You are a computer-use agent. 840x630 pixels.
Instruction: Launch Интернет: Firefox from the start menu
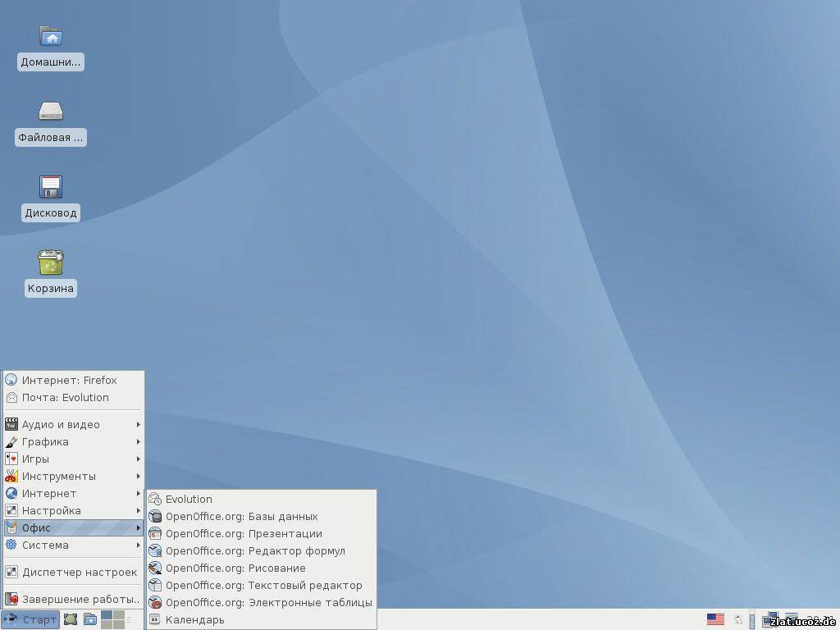[x=73, y=381]
